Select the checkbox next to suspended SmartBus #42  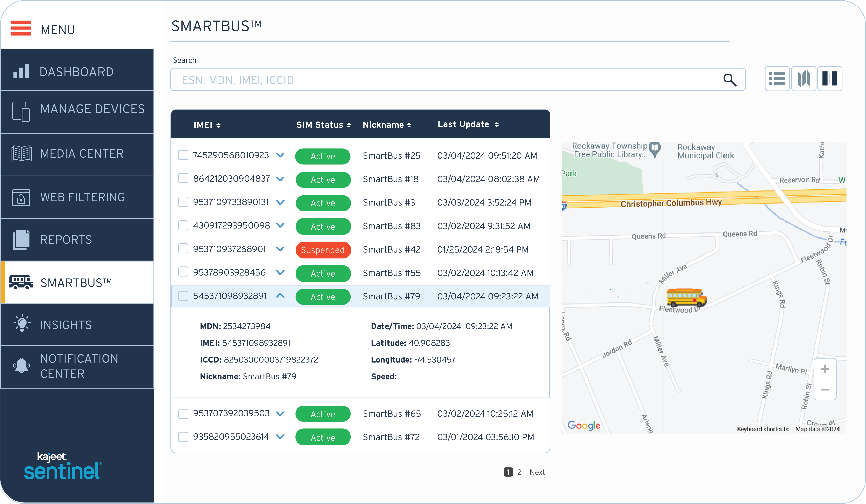183,248
